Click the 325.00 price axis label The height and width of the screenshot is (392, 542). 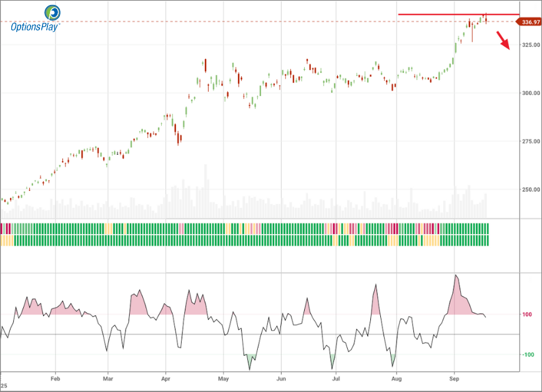pyautogui.click(x=531, y=45)
